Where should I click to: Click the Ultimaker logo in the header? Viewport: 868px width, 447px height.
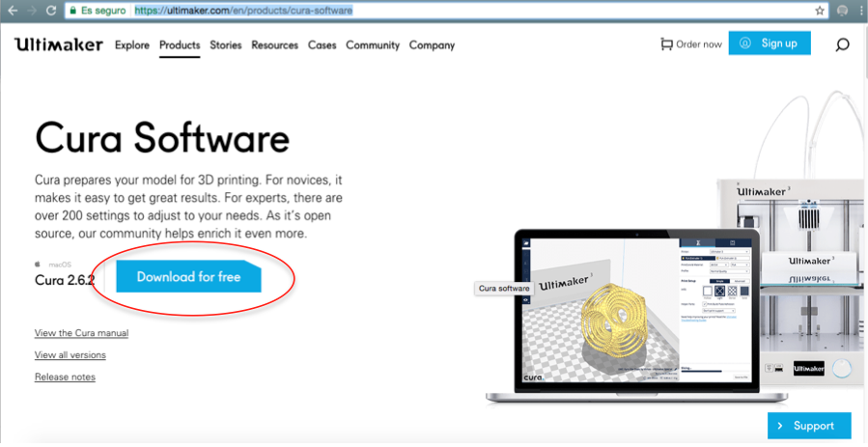click(60, 44)
